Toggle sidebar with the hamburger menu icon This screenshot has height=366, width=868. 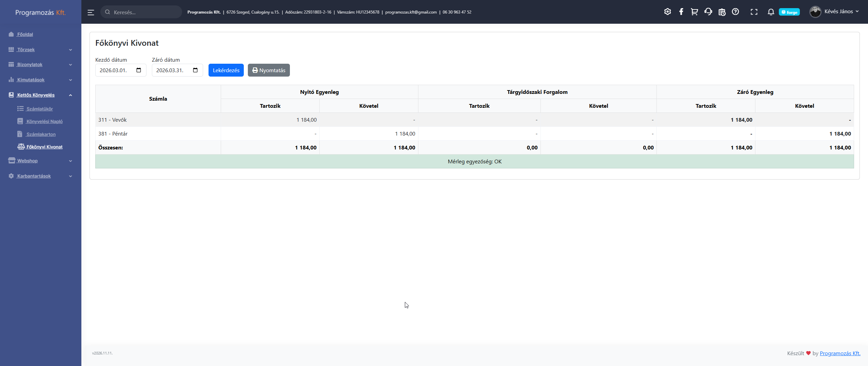tap(91, 13)
